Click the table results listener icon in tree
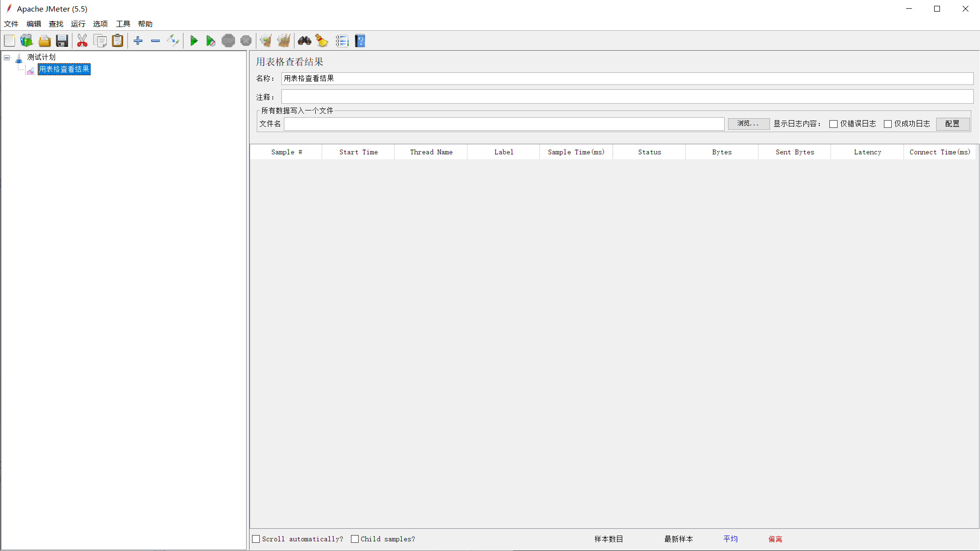 pos(30,70)
